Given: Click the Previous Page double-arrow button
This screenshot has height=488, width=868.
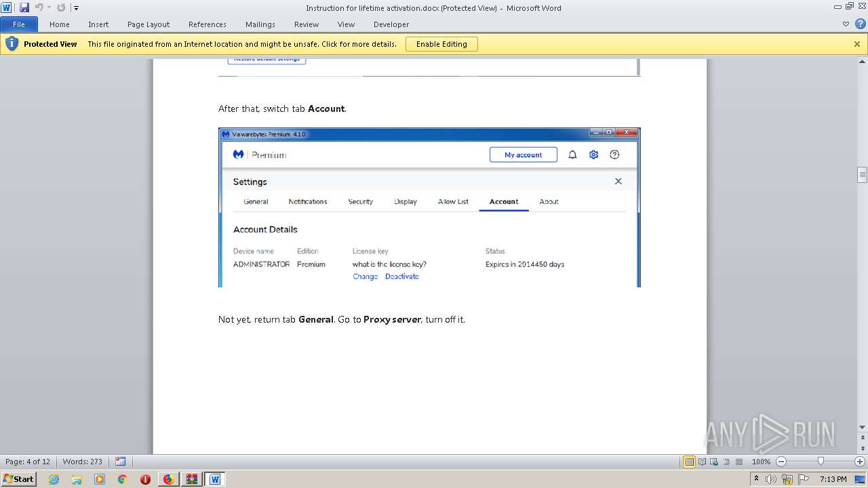Looking at the screenshot, I should click(x=863, y=436).
